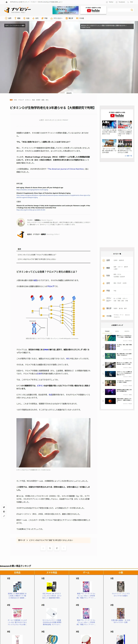Click writer 矢黒尚人's avatar
The image size is (138, 644).
[x=21, y=222]
